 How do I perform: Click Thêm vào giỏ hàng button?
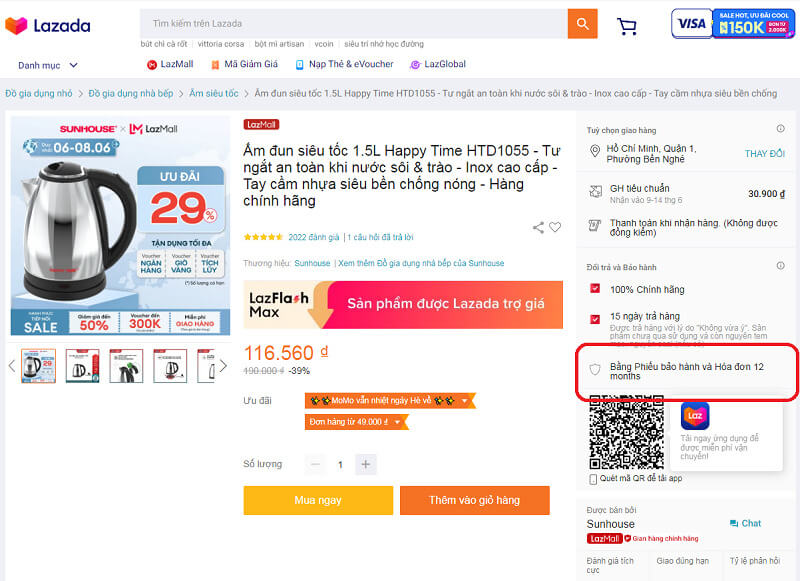pyautogui.click(x=475, y=500)
